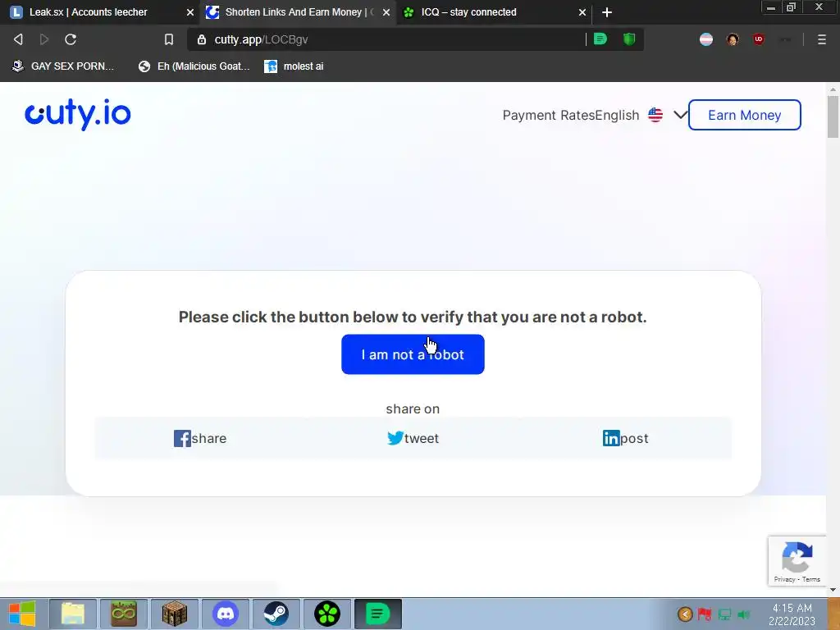The height and width of the screenshot is (630, 840).
Task: Share on Facebook
Action: (x=200, y=438)
